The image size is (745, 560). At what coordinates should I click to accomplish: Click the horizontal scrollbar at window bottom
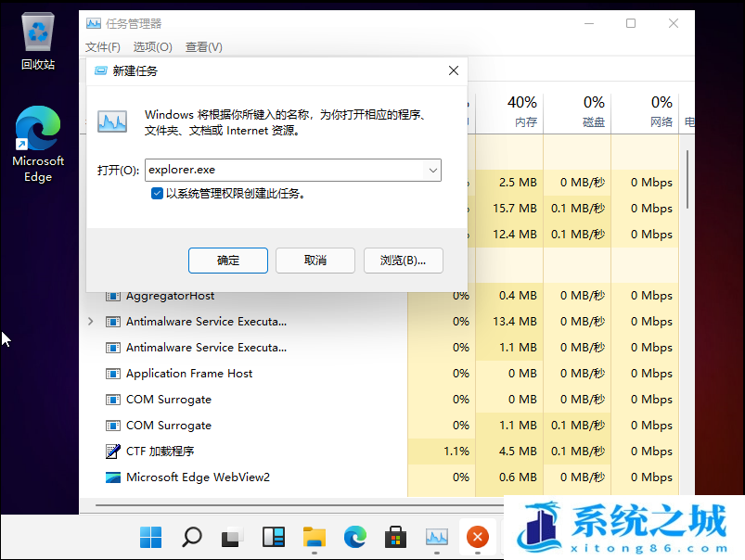coord(300,505)
